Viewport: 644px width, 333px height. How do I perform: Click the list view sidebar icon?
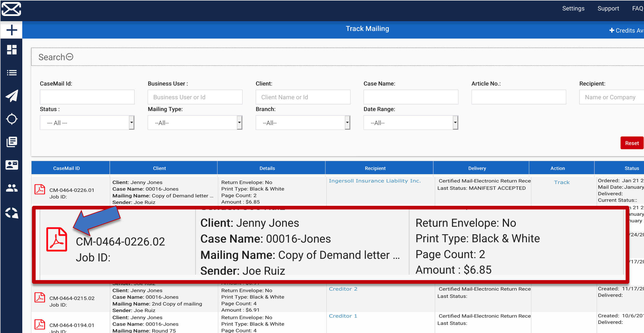12,73
